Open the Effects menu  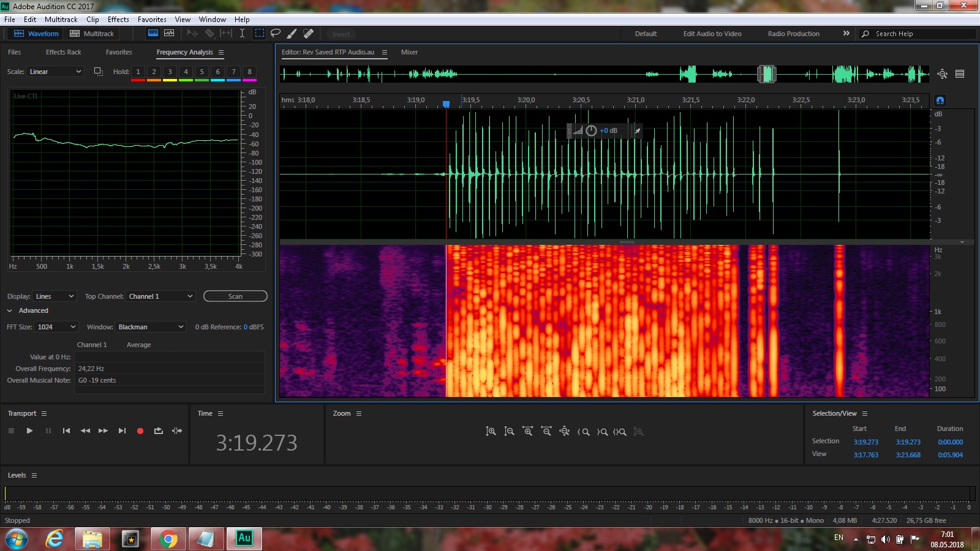coord(118,20)
